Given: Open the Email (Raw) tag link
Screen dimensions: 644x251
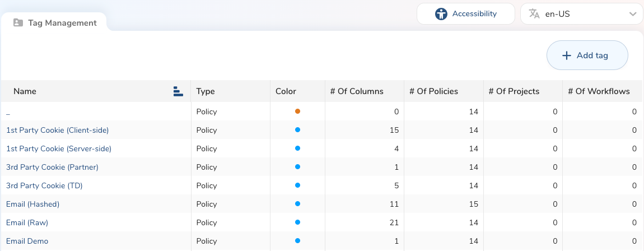Looking at the screenshot, I should pyautogui.click(x=27, y=222).
